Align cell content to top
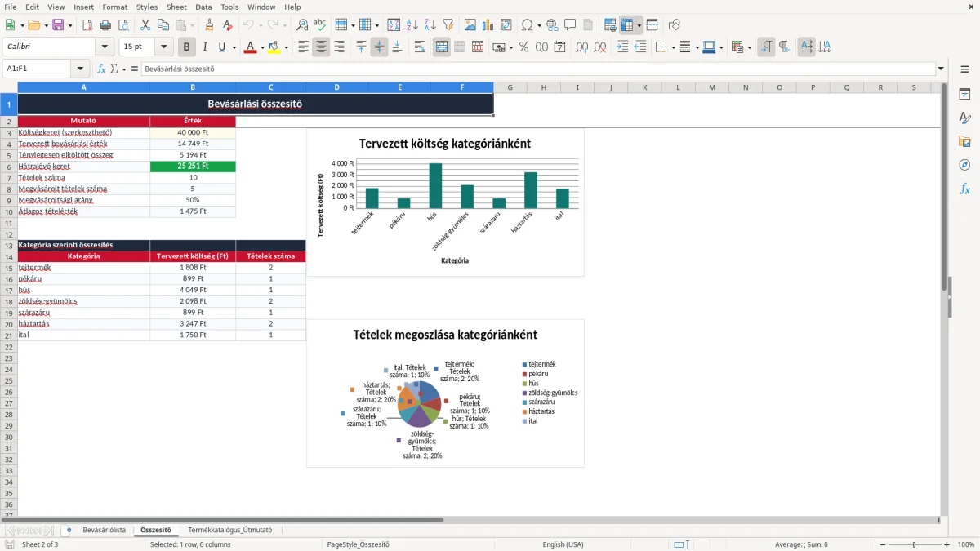Image resolution: width=980 pixels, height=551 pixels. coord(362,47)
